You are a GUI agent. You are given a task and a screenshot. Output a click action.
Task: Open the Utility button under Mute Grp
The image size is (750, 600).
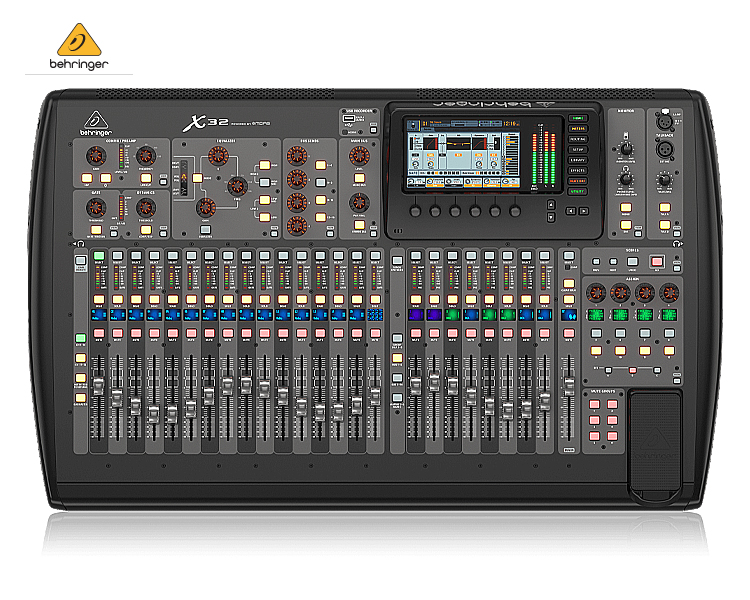[x=578, y=191]
